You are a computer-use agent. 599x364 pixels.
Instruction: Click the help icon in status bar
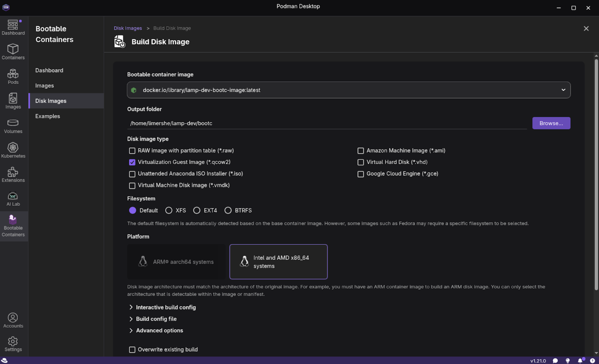tap(592, 361)
